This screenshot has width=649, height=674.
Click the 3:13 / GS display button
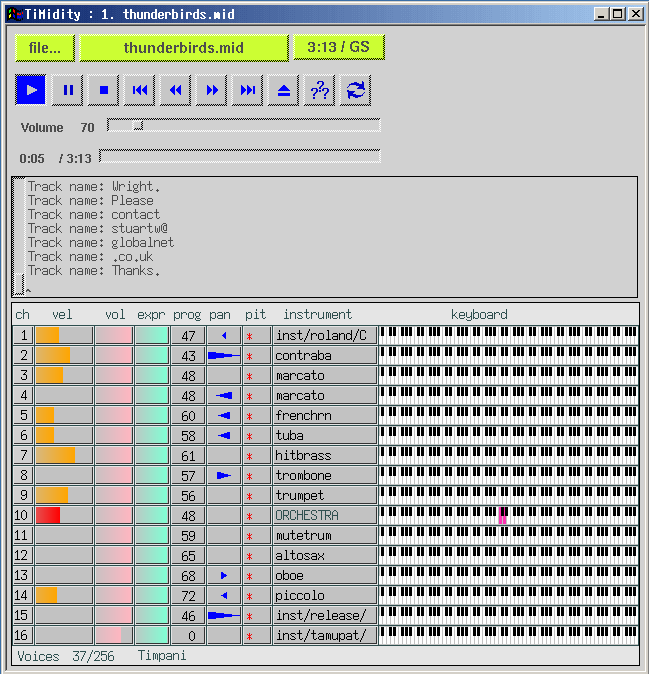coord(338,47)
